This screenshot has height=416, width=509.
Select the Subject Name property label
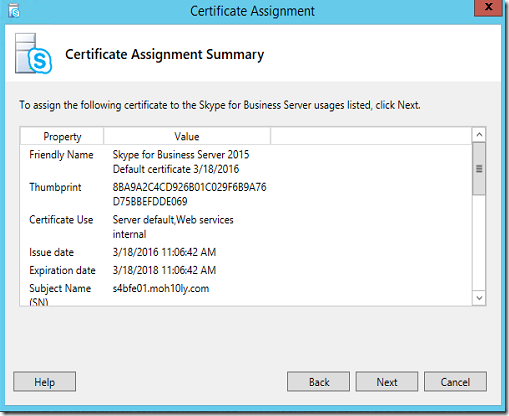[60, 295]
